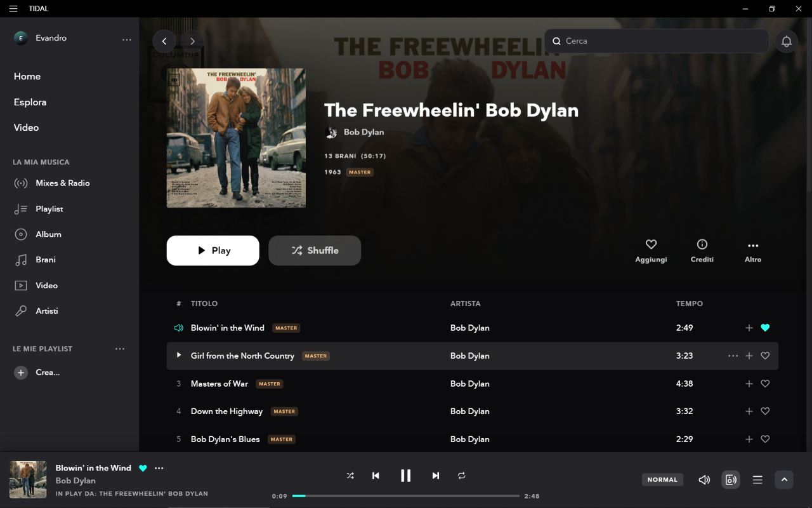Image resolution: width=812 pixels, height=508 pixels.
Task: Skip to next track in player
Action: (x=435, y=476)
